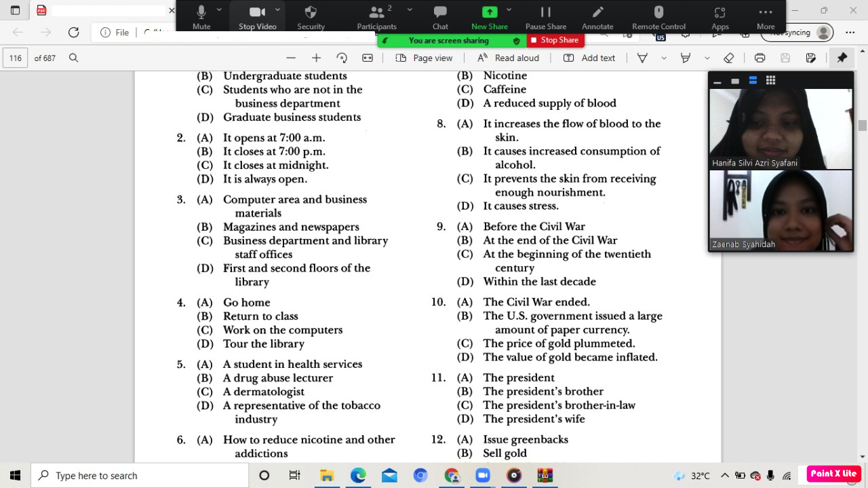Expand the Draw tool options chevron
The width and height of the screenshot is (868, 488).
[663, 58]
